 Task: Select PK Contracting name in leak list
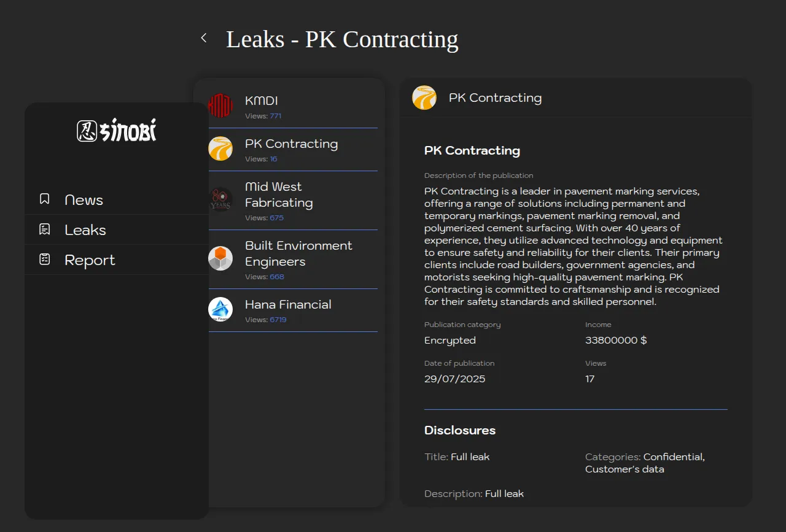[291, 144]
